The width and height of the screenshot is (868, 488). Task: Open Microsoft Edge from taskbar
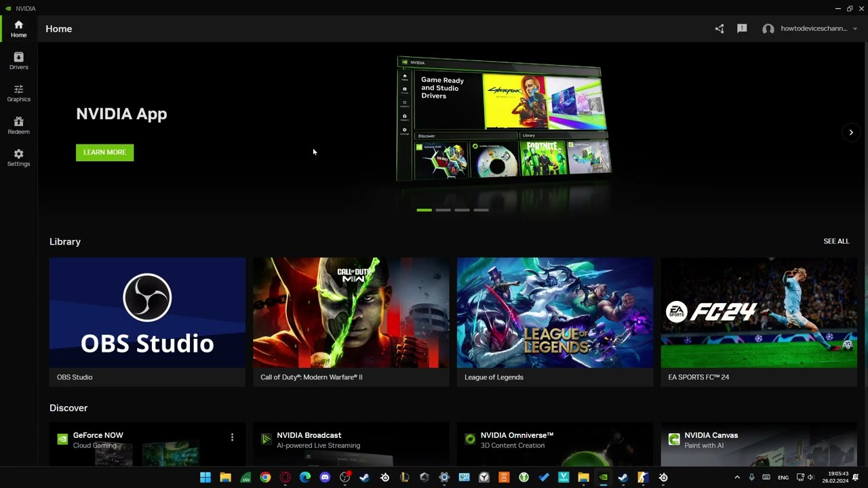[x=305, y=477]
